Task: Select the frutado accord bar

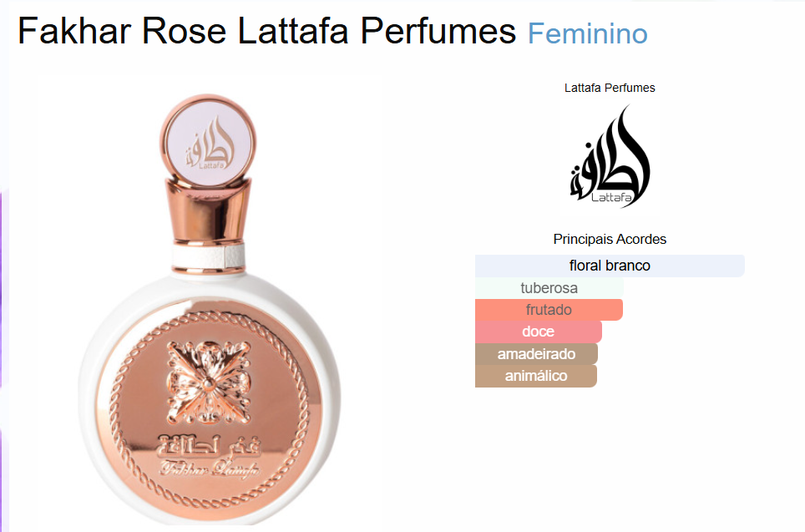Action: pos(549,310)
